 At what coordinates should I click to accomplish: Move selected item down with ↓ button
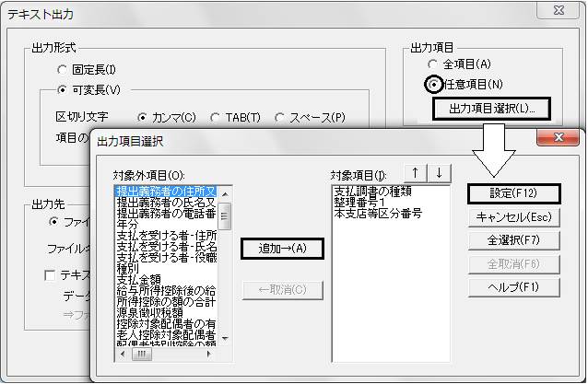439,173
